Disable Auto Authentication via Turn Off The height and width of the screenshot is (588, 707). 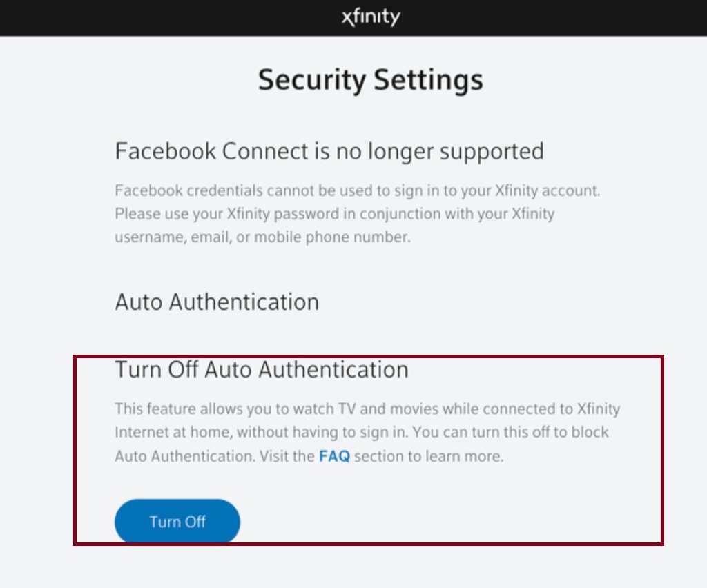coord(177,521)
